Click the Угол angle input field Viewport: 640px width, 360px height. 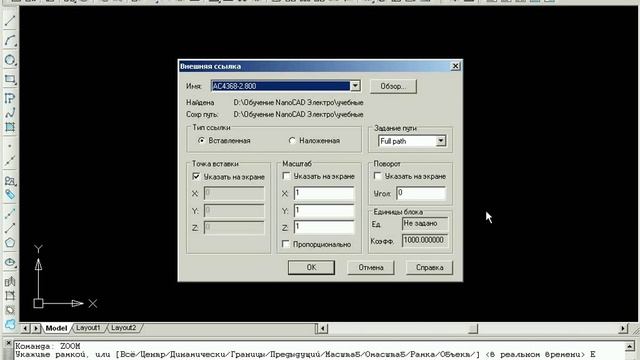(421, 193)
